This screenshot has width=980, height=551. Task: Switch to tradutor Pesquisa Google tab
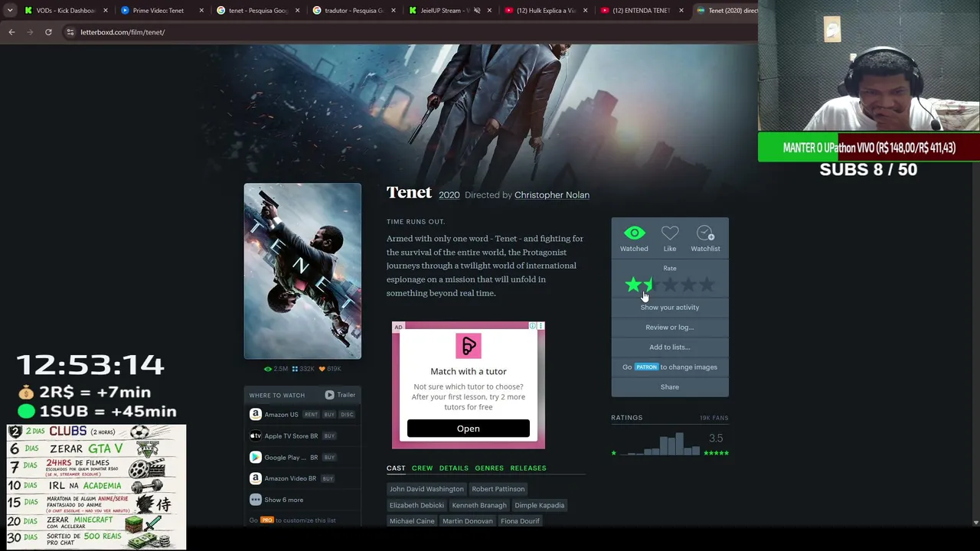pyautogui.click(x=352, y=11)
